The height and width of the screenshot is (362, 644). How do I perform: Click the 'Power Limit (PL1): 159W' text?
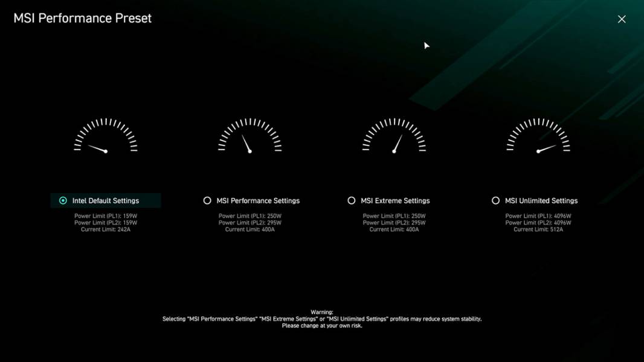pos(106,215)
